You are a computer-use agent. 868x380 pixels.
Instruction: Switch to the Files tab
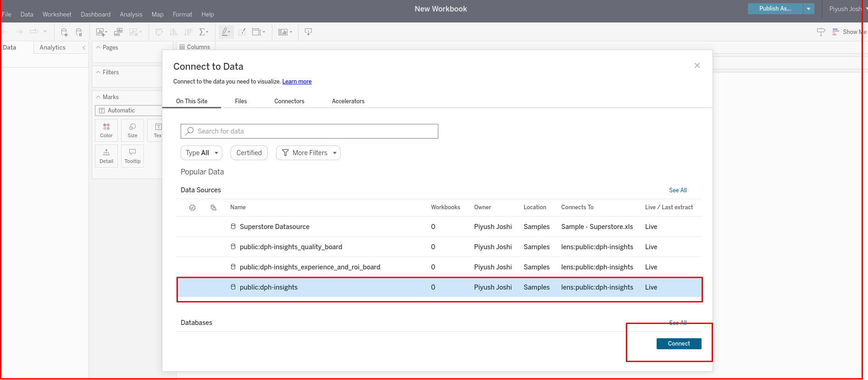[x=241, y=101]
